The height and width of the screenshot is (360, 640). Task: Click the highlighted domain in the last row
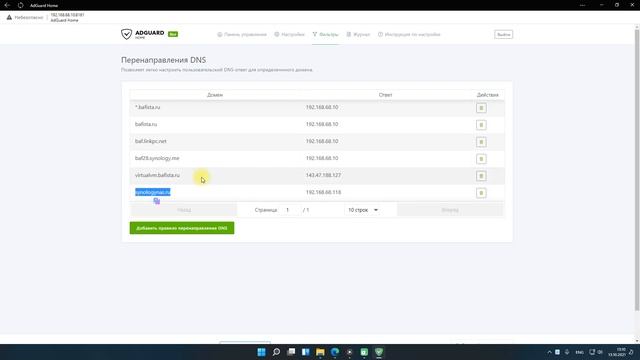point(153,192)
